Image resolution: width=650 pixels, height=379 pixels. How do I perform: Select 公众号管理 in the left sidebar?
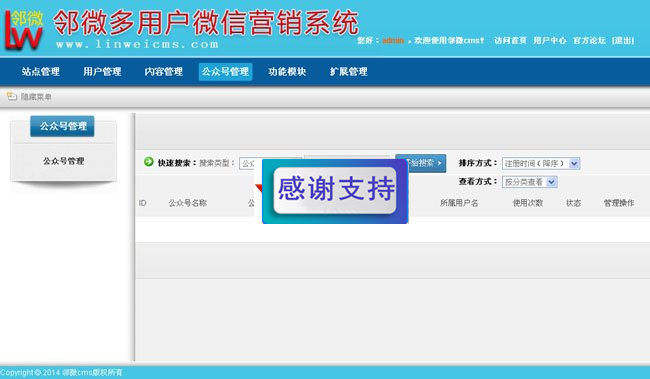coord(63,161)
